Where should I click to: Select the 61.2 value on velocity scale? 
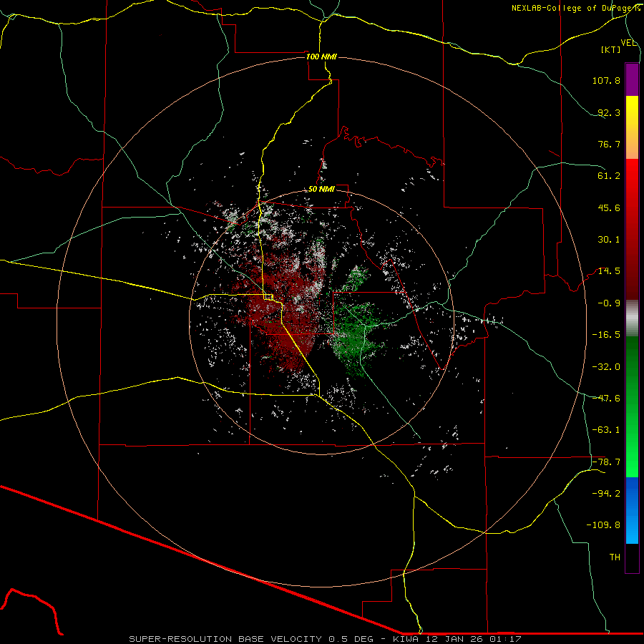tap(609, 176)
